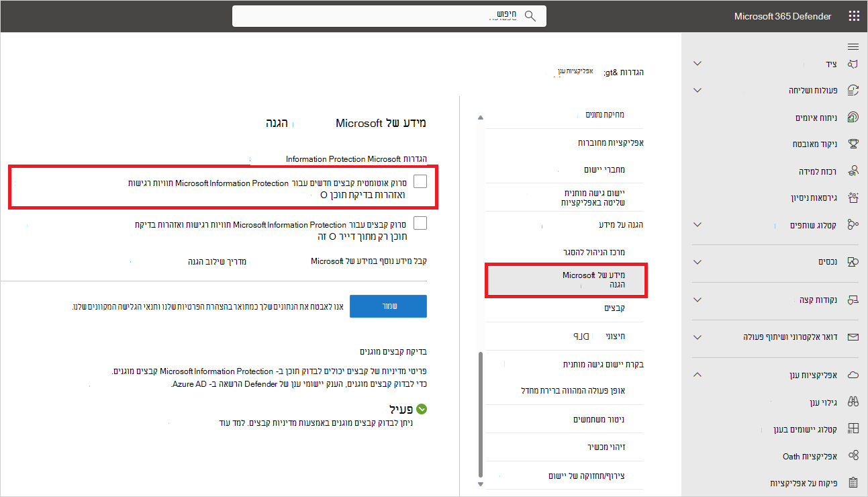Check scan files for sensitivity labels option
Viewport: 868px width, 497px height.
click(x=420, y=222)
